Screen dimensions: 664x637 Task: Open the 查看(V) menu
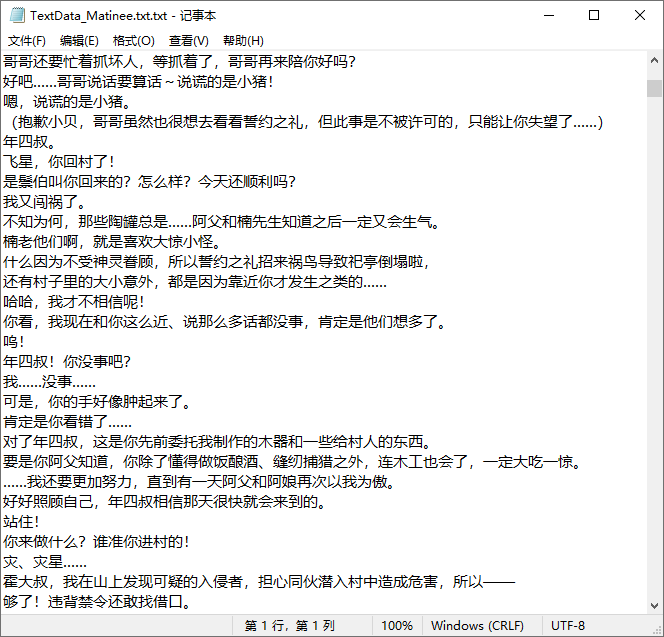click(188, 41)
